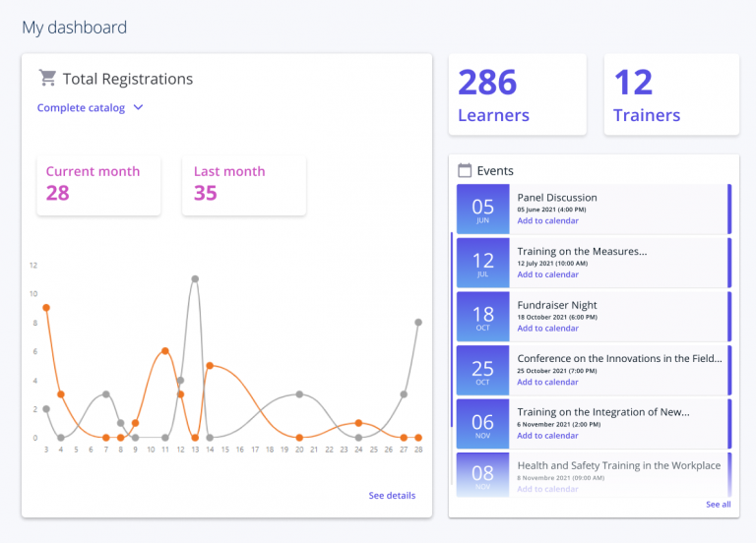Open the See all events link
Screen dimensions: 756x543
pos(719,505)
